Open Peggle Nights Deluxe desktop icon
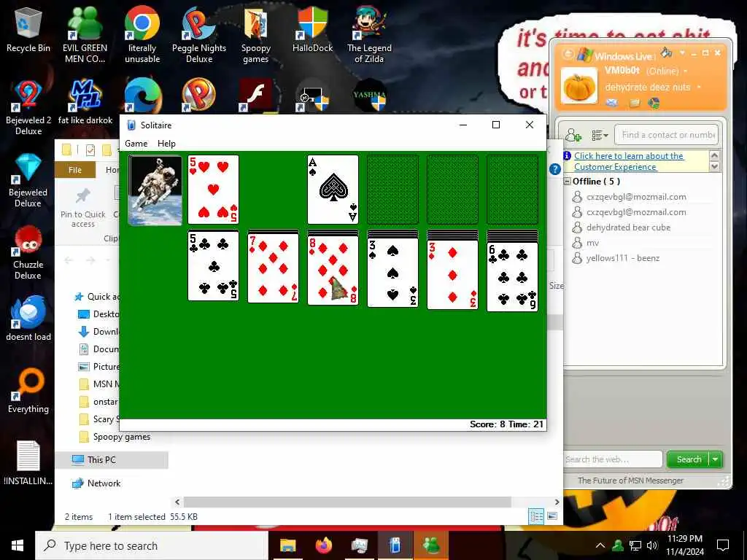Screen dimensions: 747x560 coord(198,35)
